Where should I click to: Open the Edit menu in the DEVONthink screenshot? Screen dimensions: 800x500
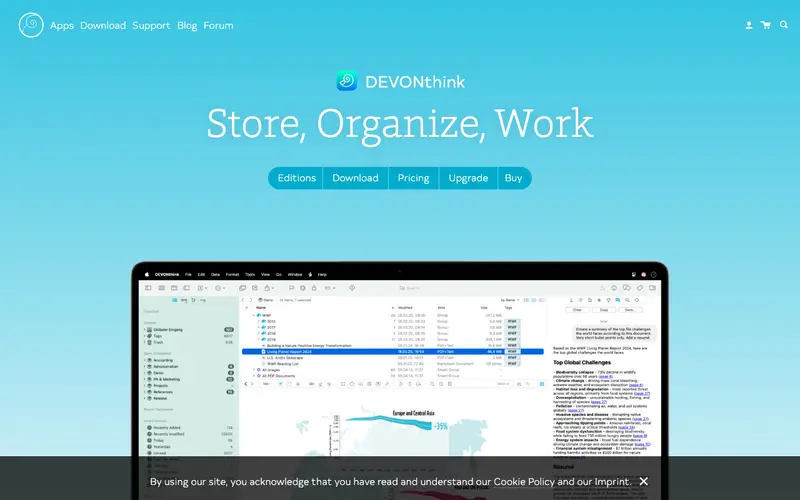(x=202, y=274)
